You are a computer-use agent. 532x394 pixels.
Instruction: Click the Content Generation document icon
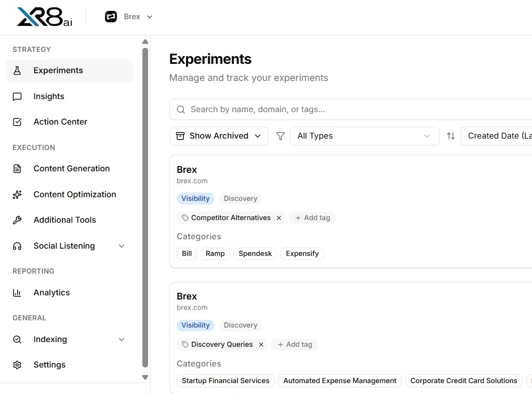[x=17, y=168]
